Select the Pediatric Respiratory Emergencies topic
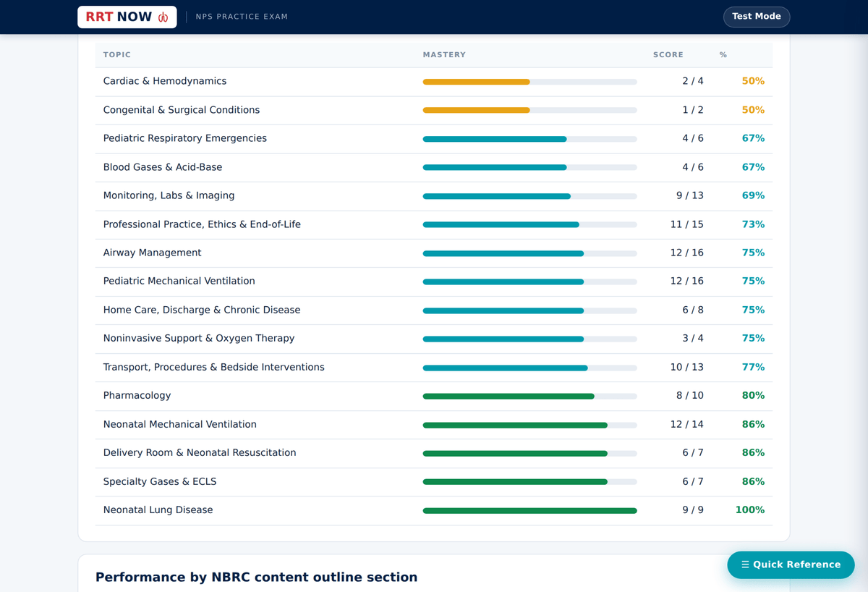This screenshot has width=868, height=592. pos(185,138)
